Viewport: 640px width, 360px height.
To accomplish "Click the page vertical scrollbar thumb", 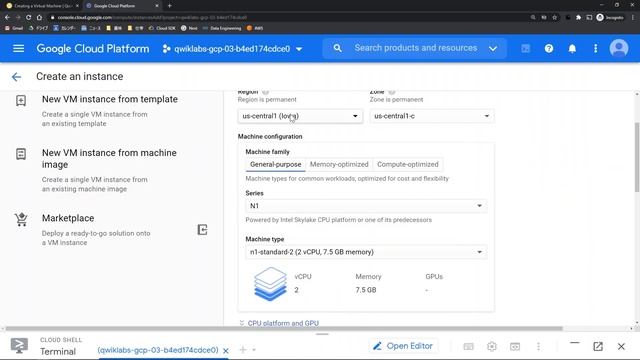I will 637,157.
